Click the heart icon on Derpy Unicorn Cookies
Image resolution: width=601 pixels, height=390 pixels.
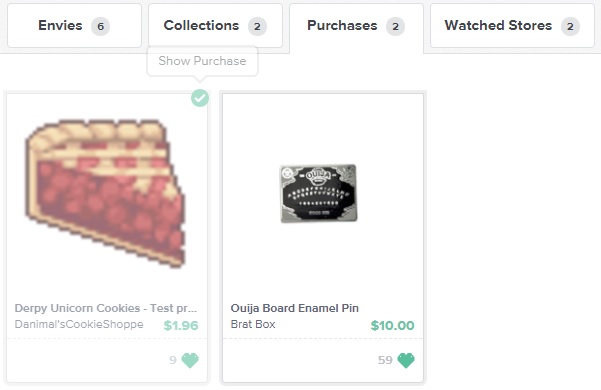click(190, 360)
